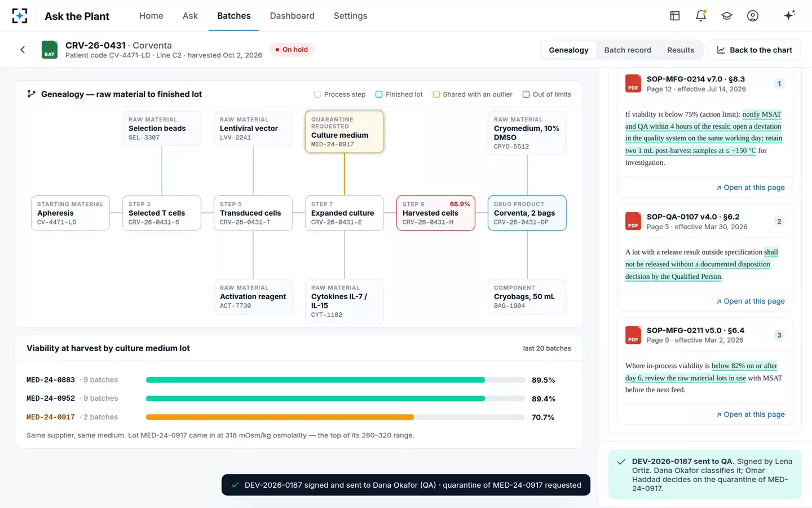This screenshot has width=812, height=508.
Task: Switch to the Batch record tab
Action: coord(628,50)
